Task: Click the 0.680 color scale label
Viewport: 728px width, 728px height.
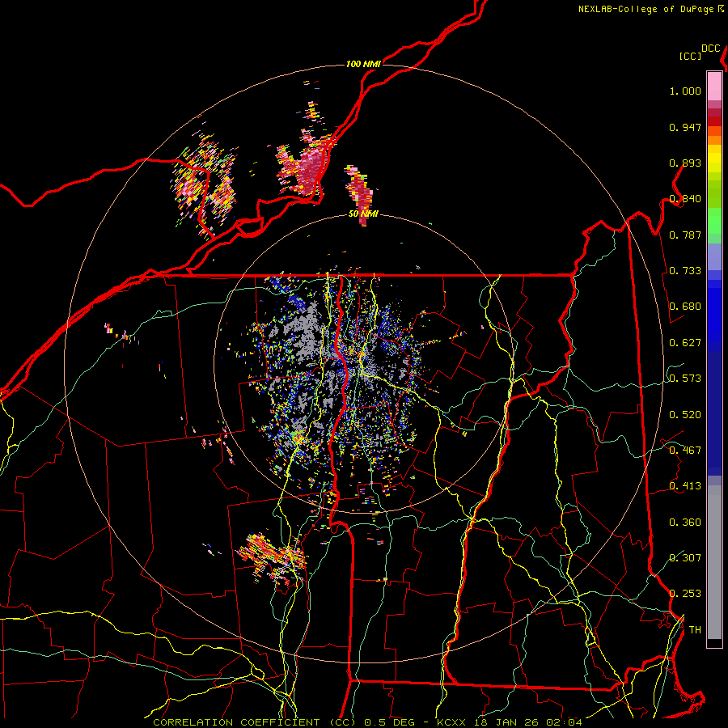Action: pyautogui.click(x=685, y=307)
